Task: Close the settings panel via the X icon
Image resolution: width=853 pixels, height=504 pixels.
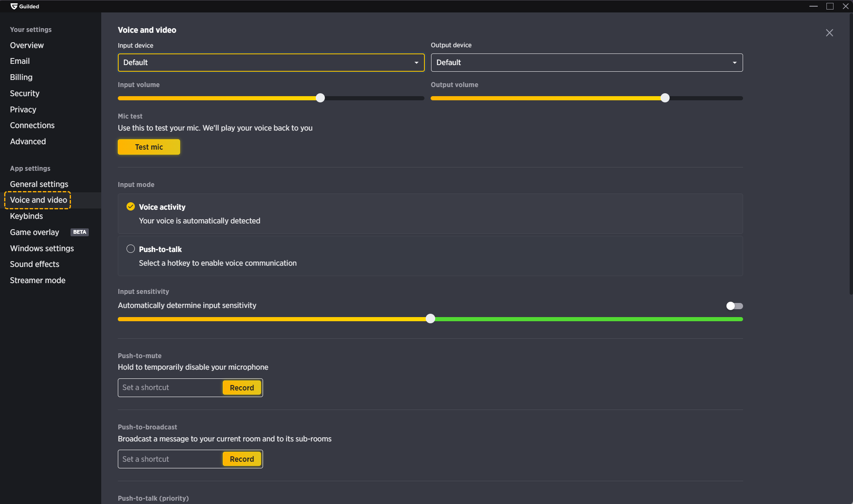Action: click(830, 33)
